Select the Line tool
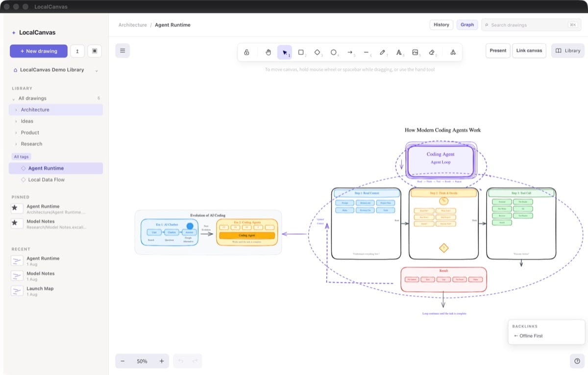This screenshot has width=588, height=375. (x=366, y=52)
